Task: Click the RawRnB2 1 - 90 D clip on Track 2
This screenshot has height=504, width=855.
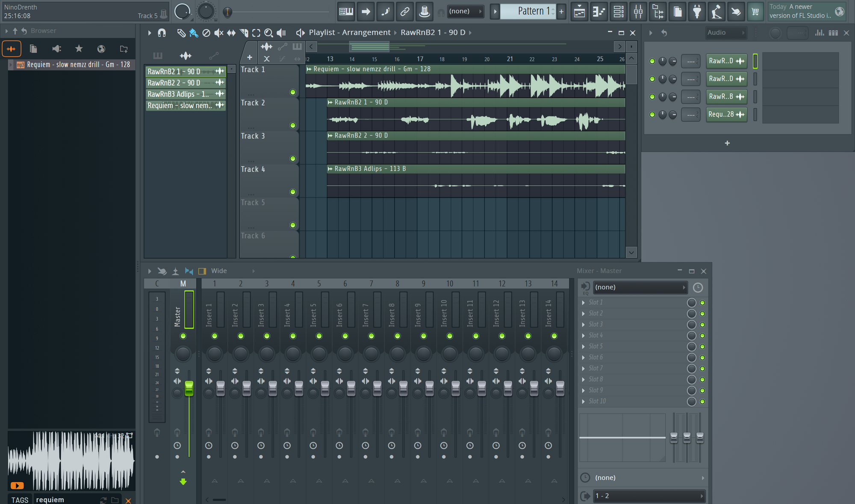Action: (476, 114)
